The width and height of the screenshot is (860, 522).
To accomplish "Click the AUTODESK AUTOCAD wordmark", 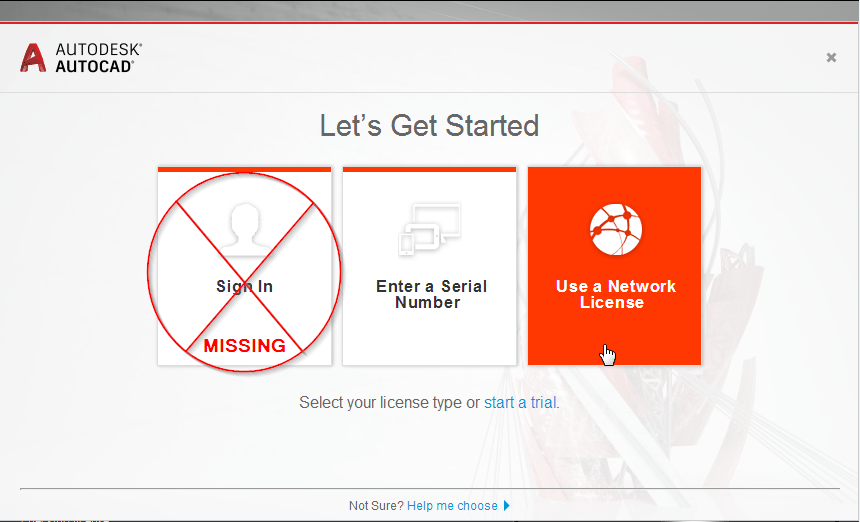I will tap(98, 58).
